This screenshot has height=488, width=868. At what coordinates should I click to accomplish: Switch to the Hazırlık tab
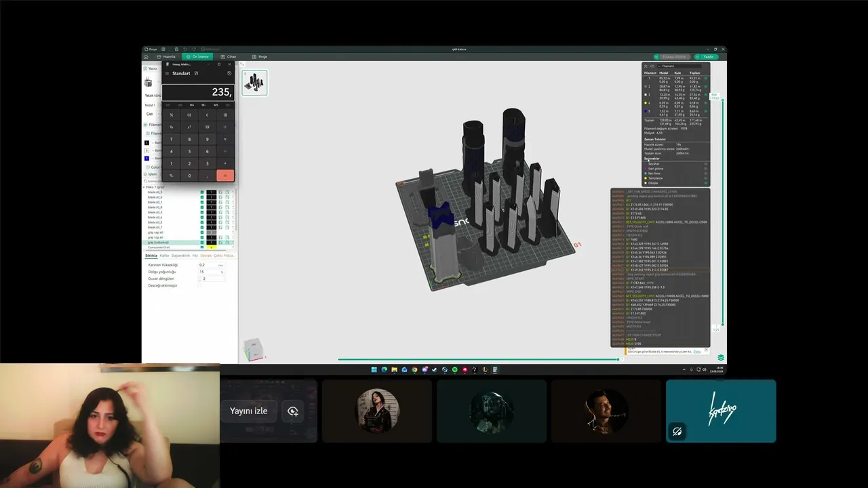167,57
